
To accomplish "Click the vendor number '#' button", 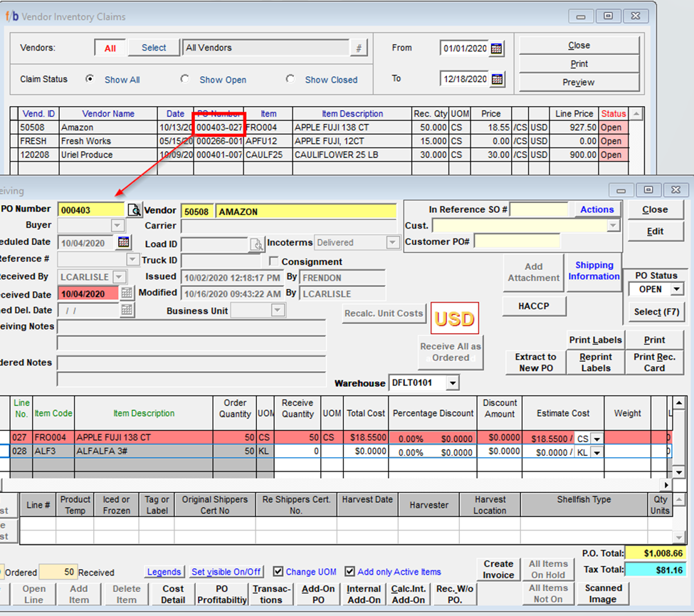I will (359, 48).
